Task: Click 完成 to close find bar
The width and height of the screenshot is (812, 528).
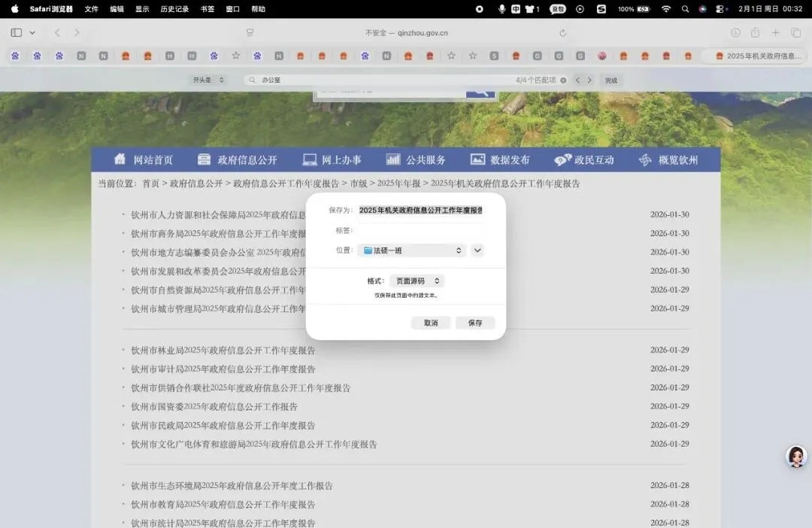Action: [x=611, y=80]
